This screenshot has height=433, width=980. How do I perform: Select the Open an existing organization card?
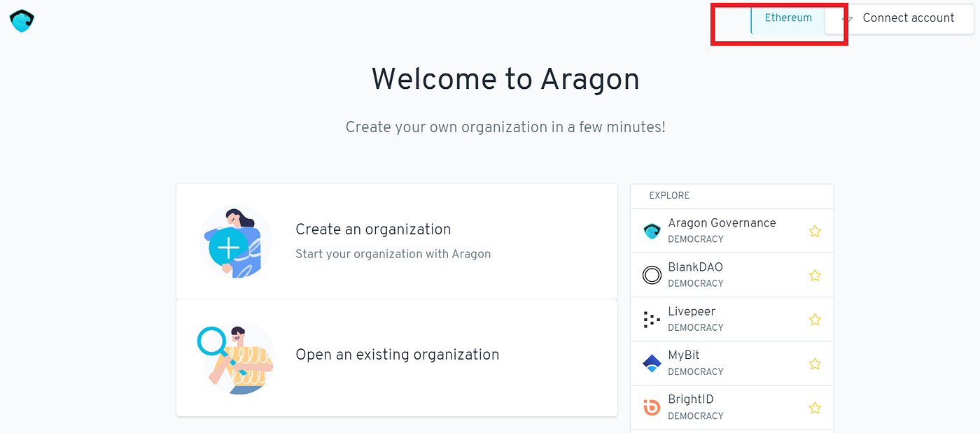[x=397, y=358]
